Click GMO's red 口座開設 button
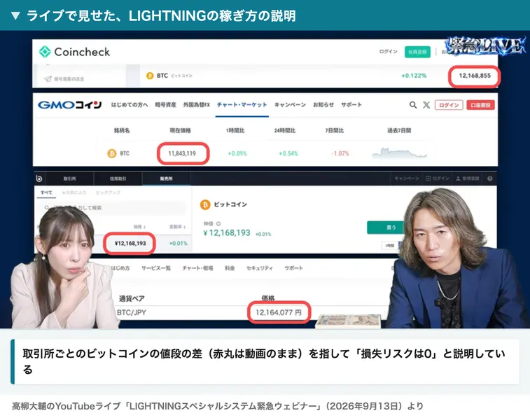Viewport: 530px width, 420px height. (x=480, y=105)
